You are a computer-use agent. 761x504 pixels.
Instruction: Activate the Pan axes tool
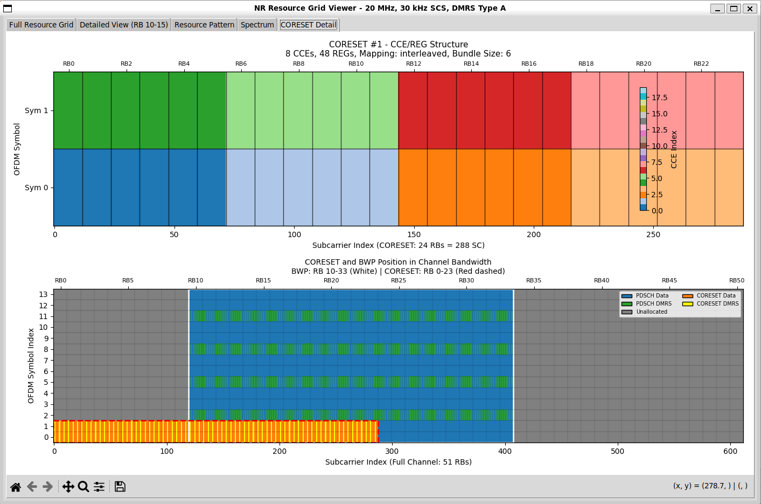click(x=68, y=487)
